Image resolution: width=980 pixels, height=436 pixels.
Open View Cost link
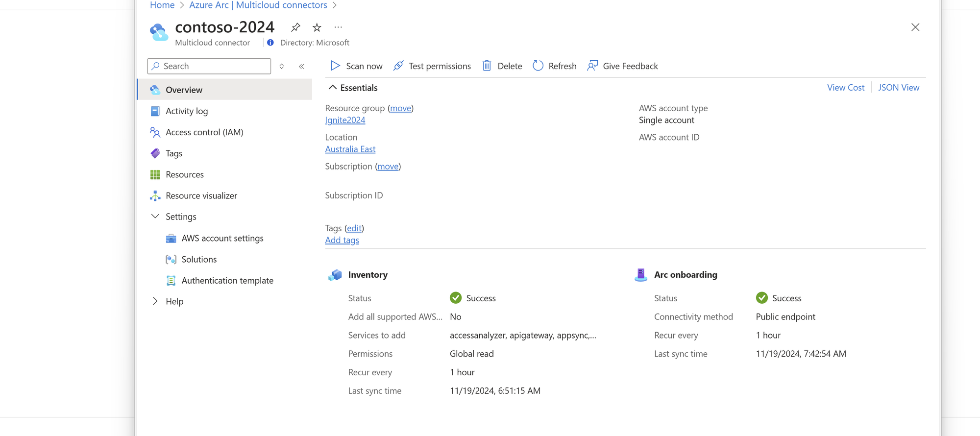[x=846, y=88]
